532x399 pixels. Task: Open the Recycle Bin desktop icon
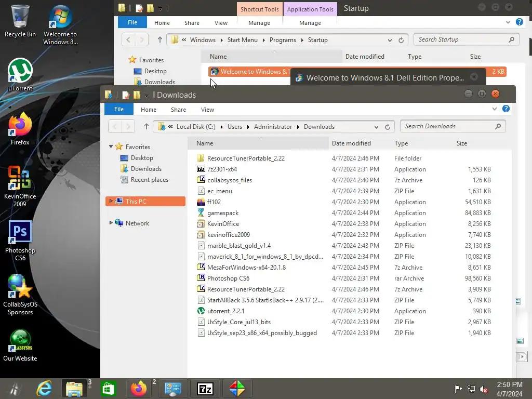(x=20, y=21)
